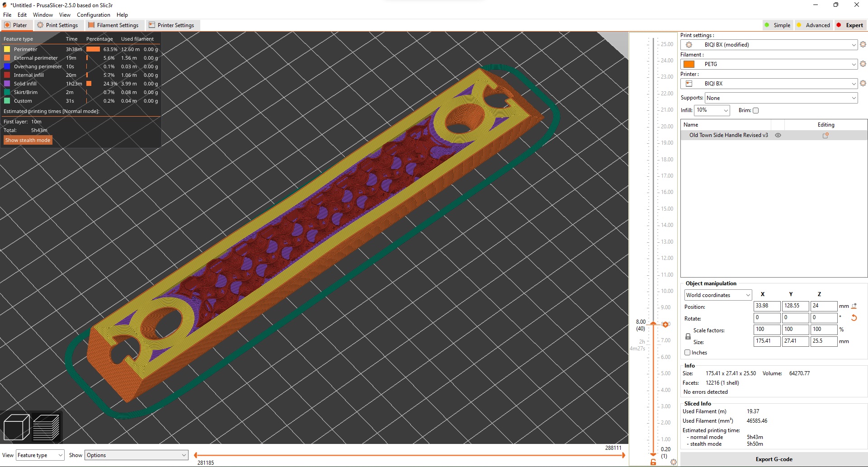Viewport: 868px width, 467px height.
Task: Click the Export G-code button
Action: point(774,459)
